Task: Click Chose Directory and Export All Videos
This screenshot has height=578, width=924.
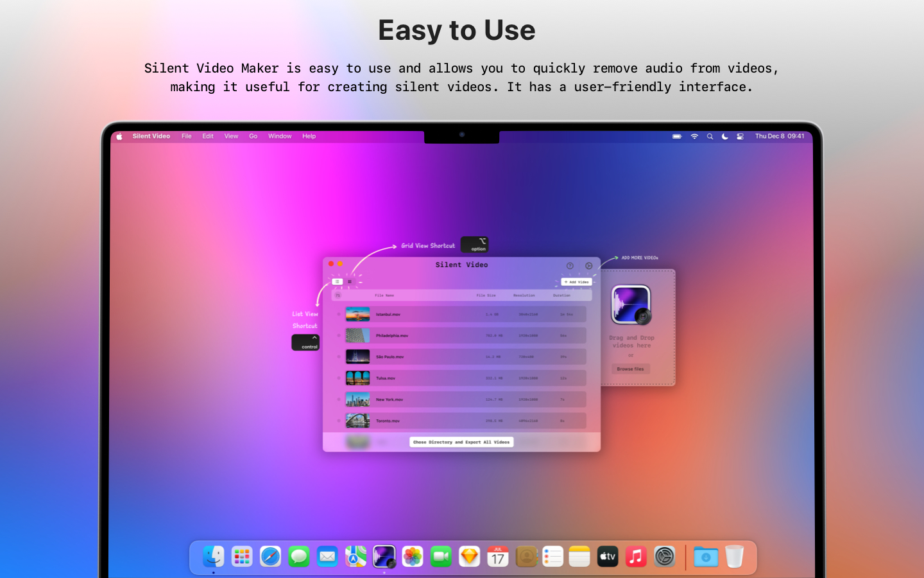Action: click(461, 442)
